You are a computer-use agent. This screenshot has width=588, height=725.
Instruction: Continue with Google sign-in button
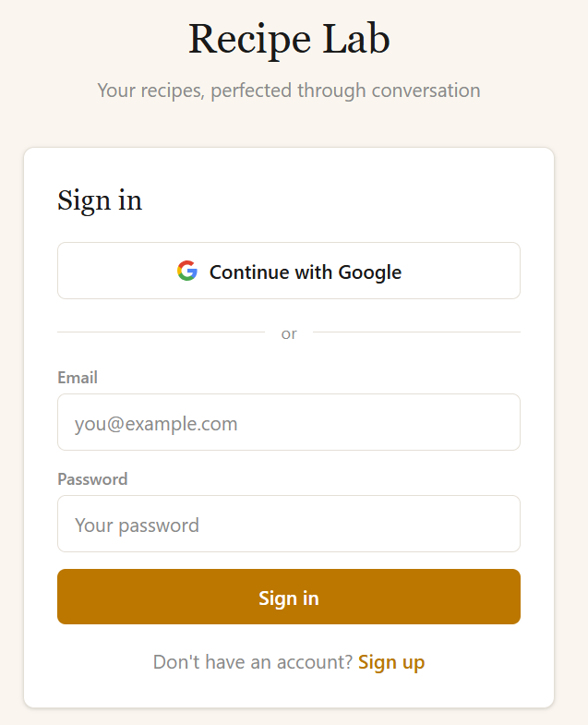(x=289, y=272)
